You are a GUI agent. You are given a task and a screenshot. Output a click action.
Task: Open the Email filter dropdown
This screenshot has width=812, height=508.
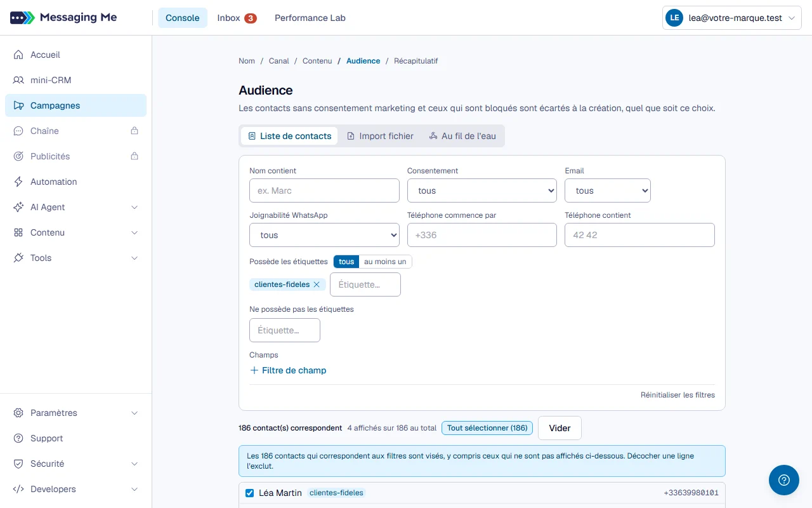coord(608,190)
